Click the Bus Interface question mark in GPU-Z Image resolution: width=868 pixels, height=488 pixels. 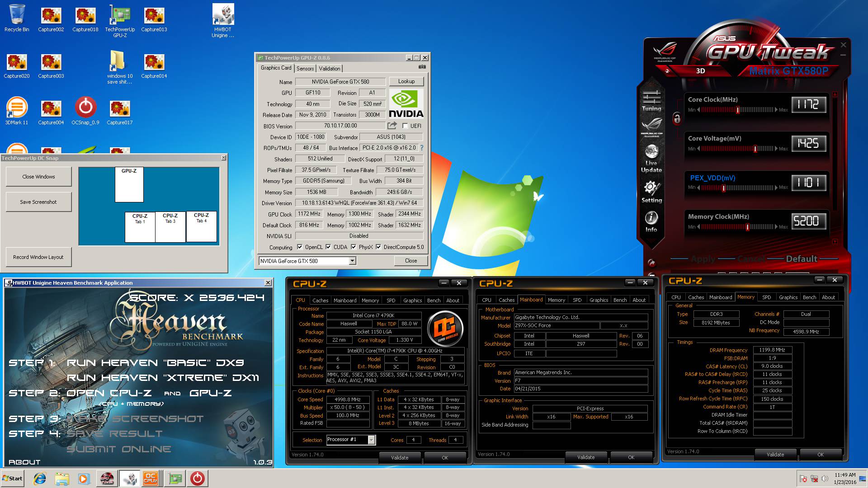point(422,148)
